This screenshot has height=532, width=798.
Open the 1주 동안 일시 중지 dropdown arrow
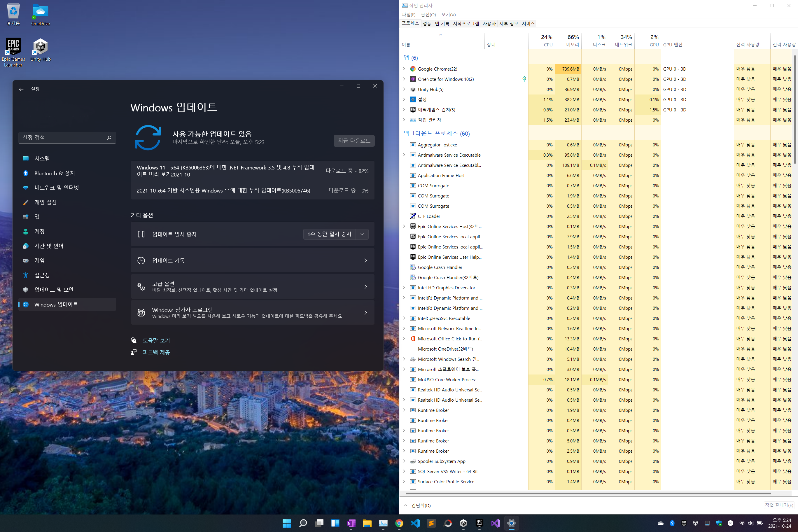(362, 234)
